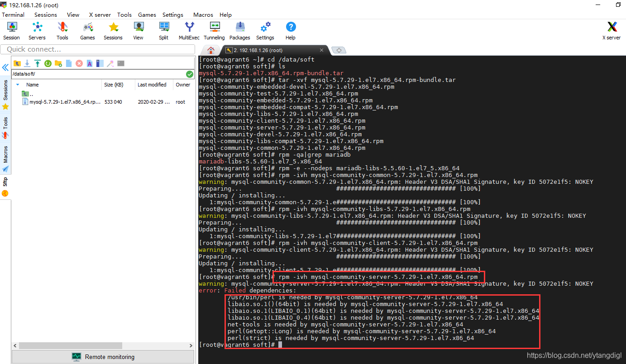Open the Help menu
This screenshot has width=626, height=364.
pyautogui.click(x=225, y=14)
